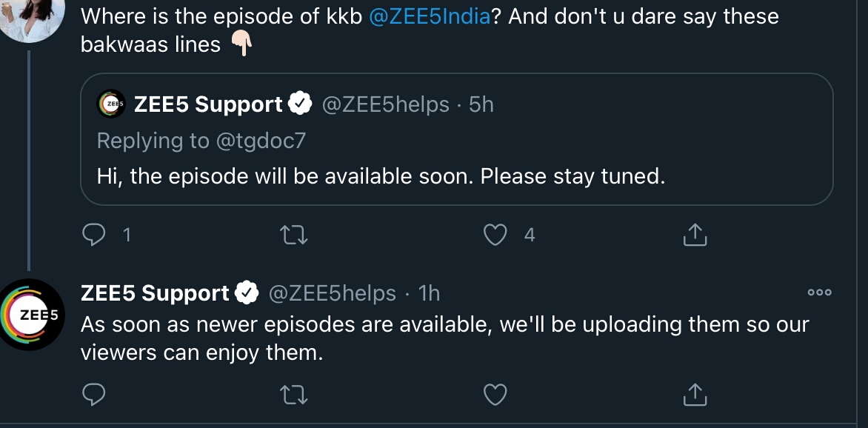The height and width of the screenshot is (428, 868).
Task: Retweet the first tweet about kkb
Action: (x=295, y=235)
